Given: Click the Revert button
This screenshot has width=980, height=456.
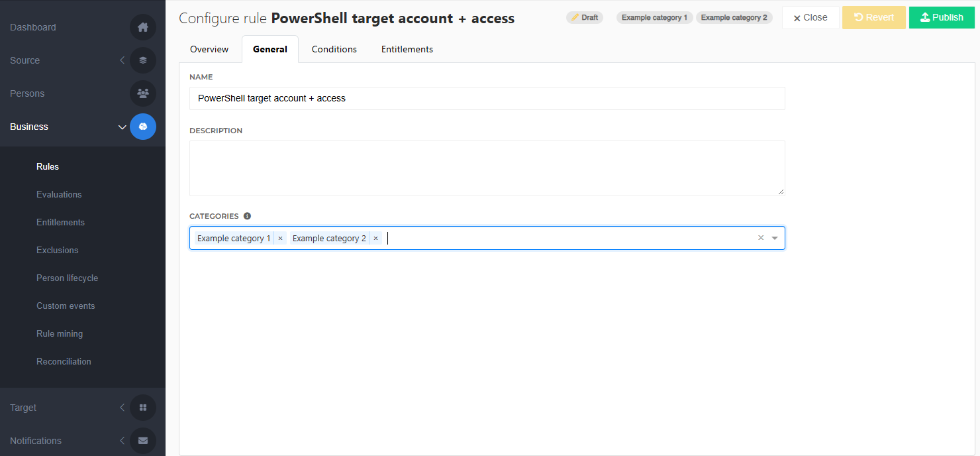Looking at the screenshot, I should (x=874, y=18).
